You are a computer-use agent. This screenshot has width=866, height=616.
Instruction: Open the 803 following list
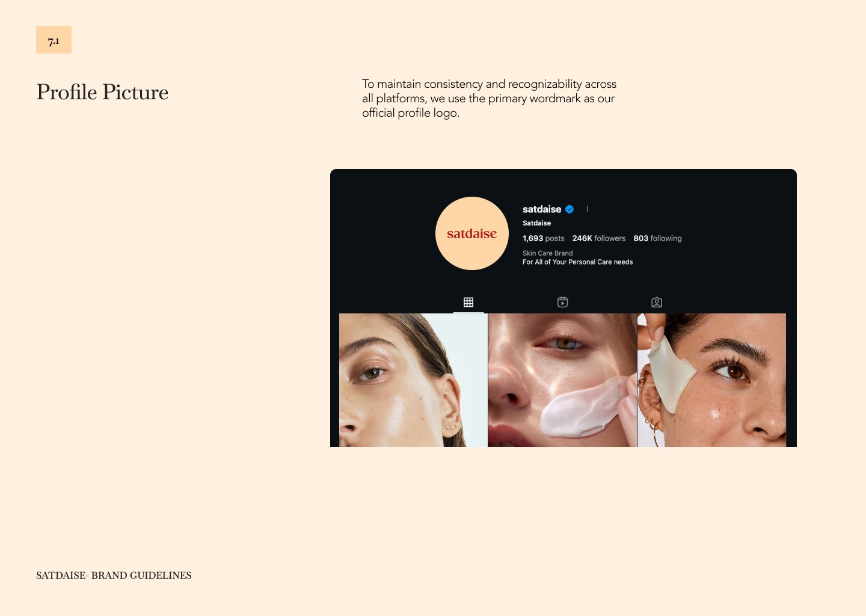[x=657, y=238]
